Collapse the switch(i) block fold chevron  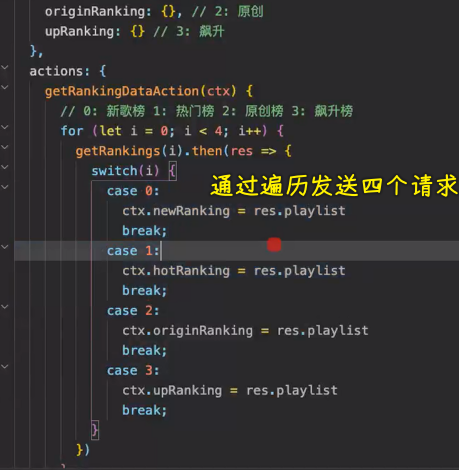point(5,167)
